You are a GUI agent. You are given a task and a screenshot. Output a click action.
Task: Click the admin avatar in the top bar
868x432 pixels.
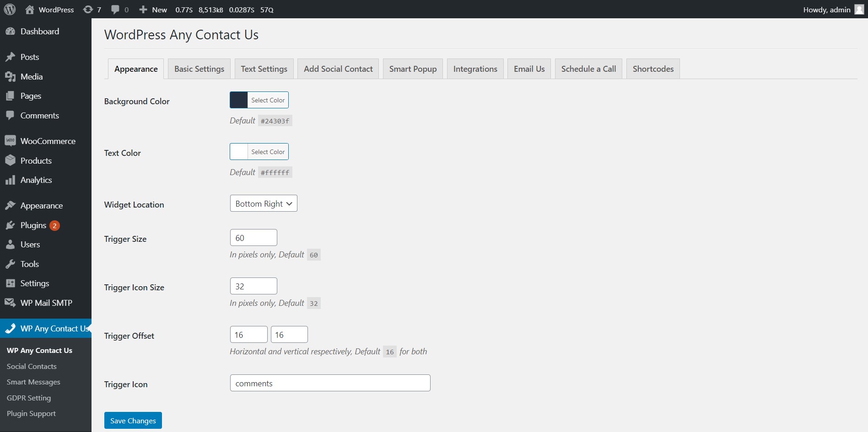(859, 10)
